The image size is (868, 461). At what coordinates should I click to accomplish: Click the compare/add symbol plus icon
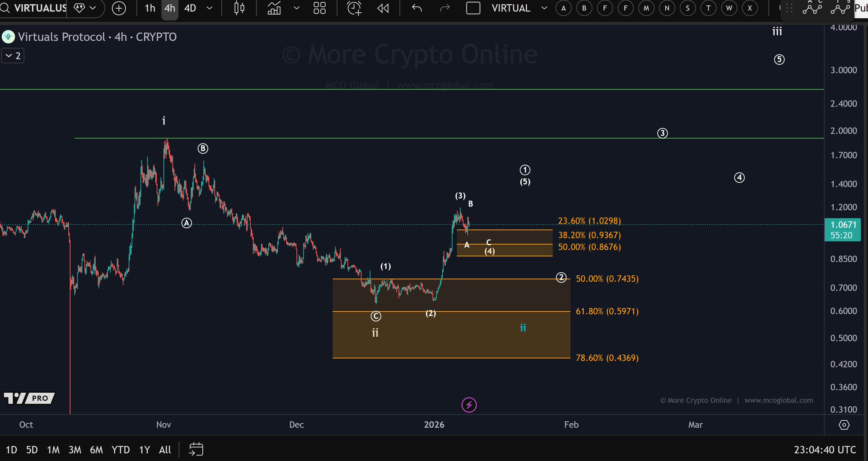tap(119, 8)
